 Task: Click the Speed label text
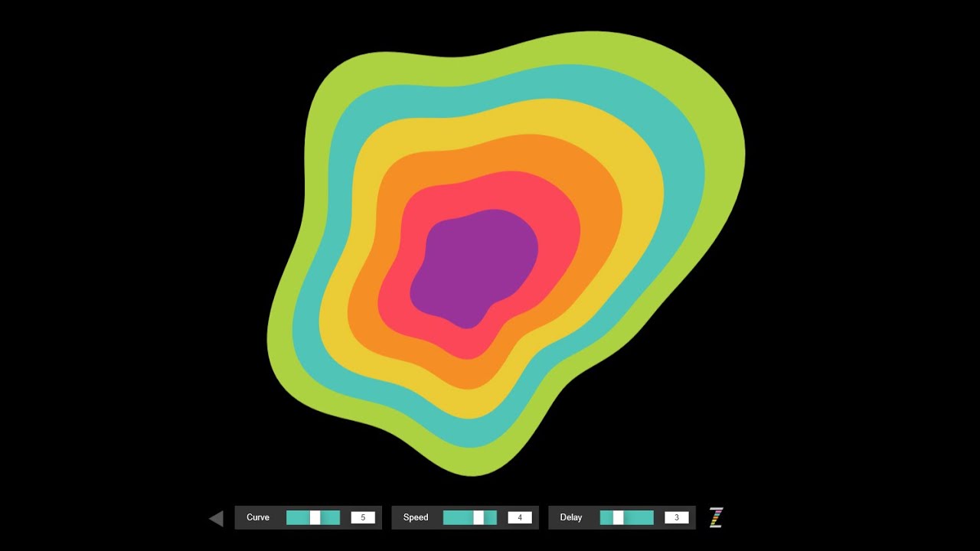click(416, 517)
